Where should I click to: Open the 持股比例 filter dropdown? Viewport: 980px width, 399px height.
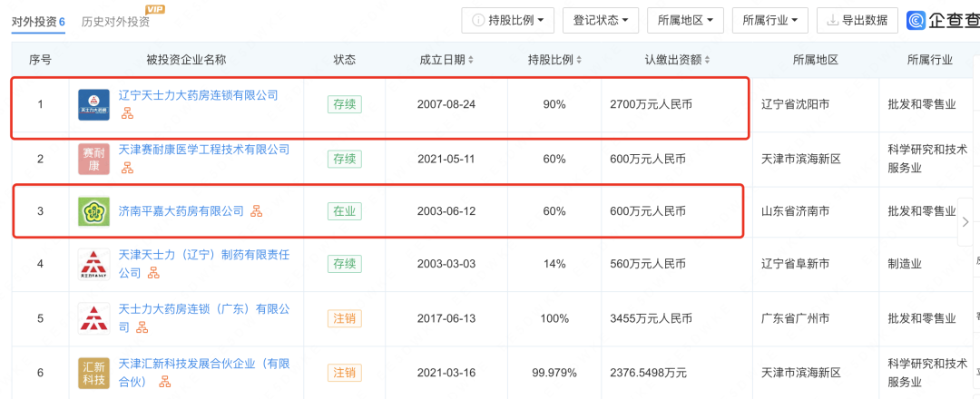507,20
